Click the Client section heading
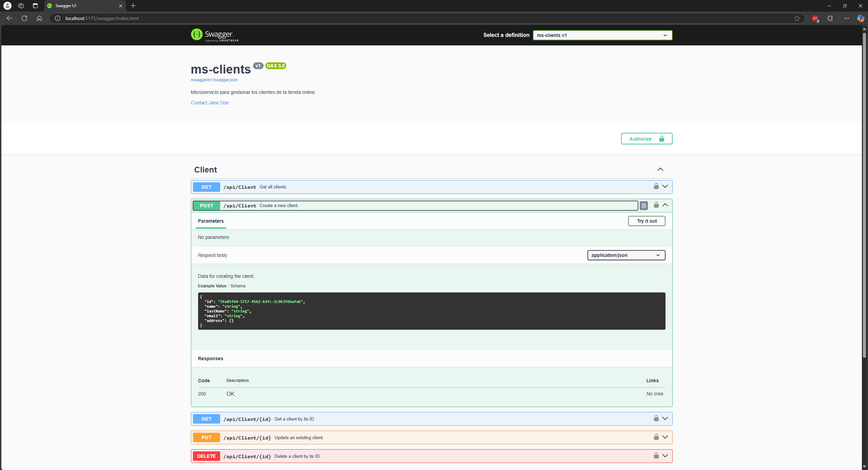Viewport: 868px width, 470px height. 206,170
